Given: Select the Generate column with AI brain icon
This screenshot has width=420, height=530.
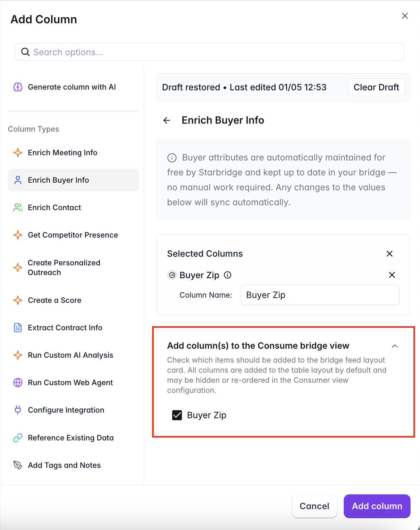Looking at the screenshot, I should (x=17, y=87).
